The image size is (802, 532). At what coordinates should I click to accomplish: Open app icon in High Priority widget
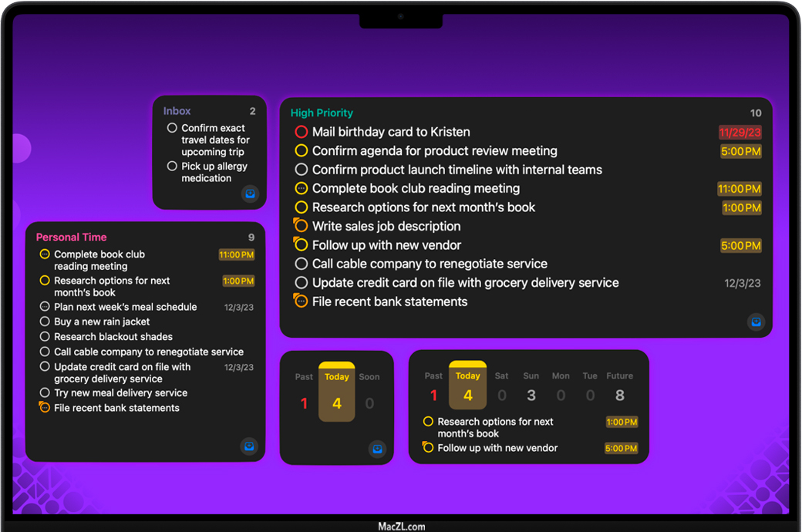coord(756,322)
